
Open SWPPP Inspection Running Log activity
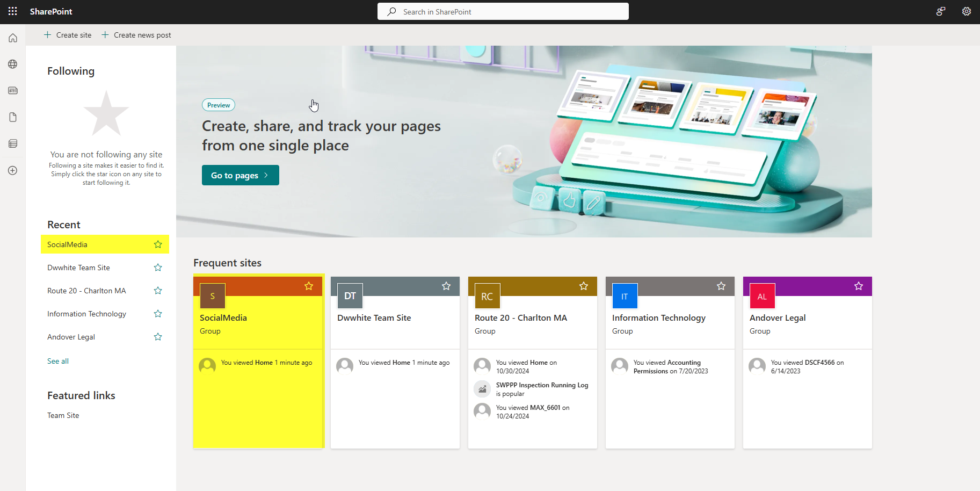point(542,389)
